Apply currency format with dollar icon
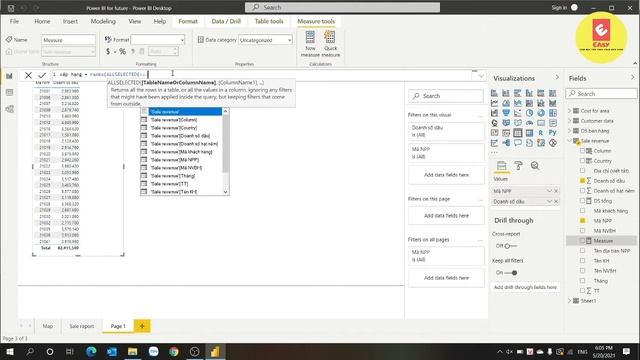640x360 pixels. (x=108, y=51)
